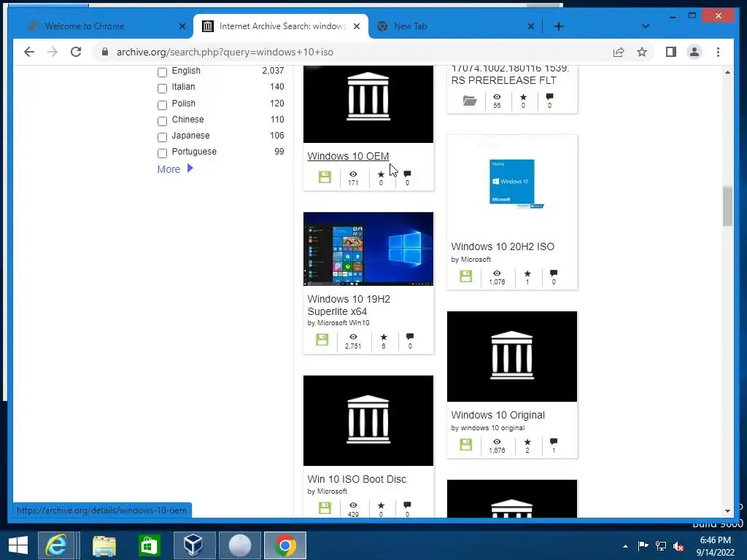Check the Chinese language filter

pos(162,120)
